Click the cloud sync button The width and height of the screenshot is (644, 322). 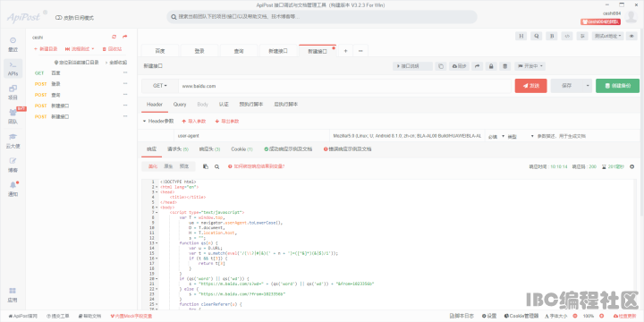coord(459,66)
